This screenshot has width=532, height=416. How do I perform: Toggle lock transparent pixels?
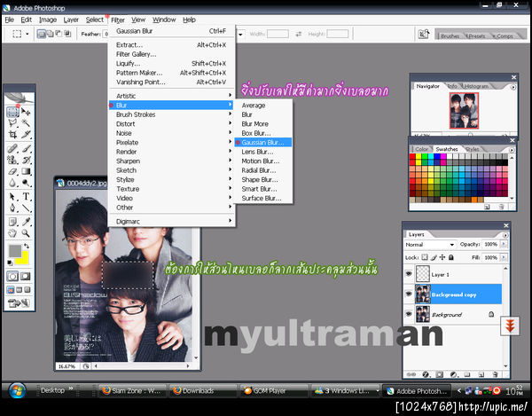(x=425, y=257)
